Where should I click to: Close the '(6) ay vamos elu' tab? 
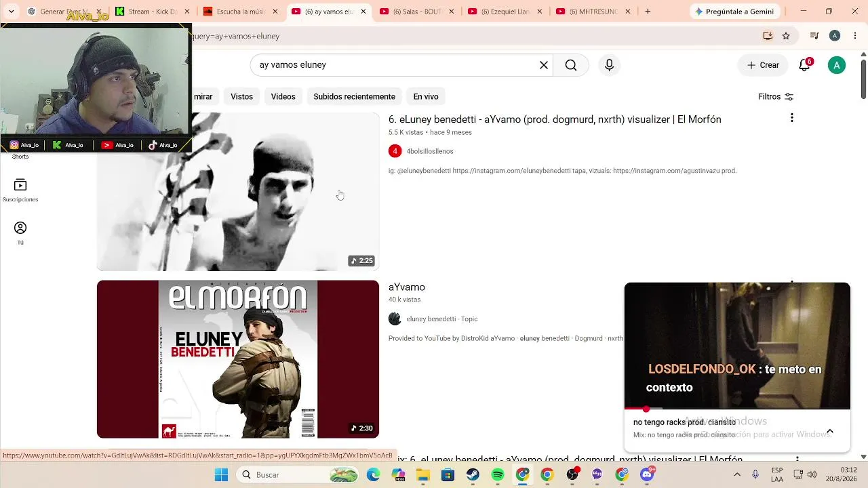tap(363, 12)
